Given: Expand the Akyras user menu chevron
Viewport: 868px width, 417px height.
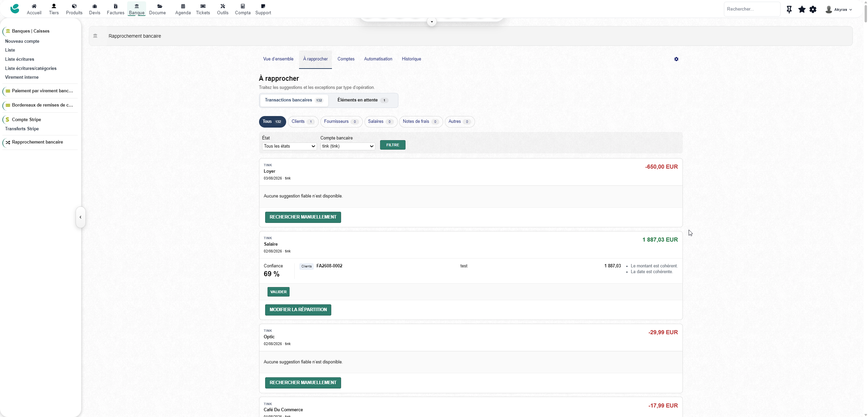Looking at the screenshot, I should tap(851, 10).
